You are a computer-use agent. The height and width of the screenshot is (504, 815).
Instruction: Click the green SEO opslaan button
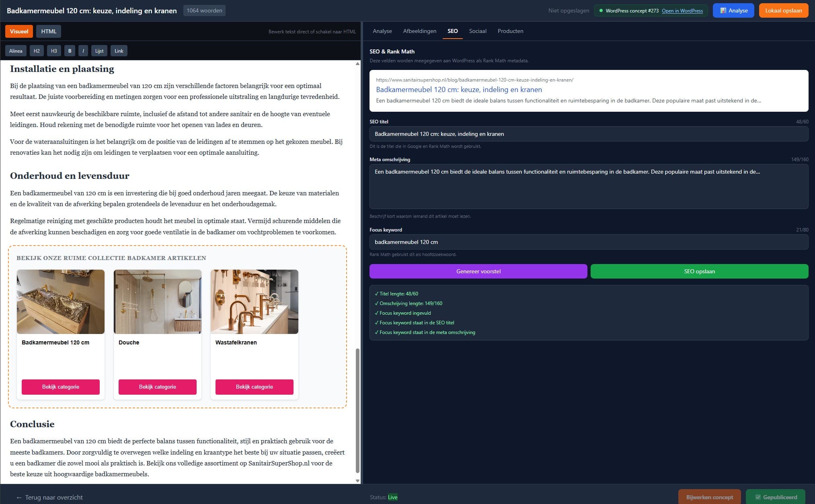pos(699,271)
